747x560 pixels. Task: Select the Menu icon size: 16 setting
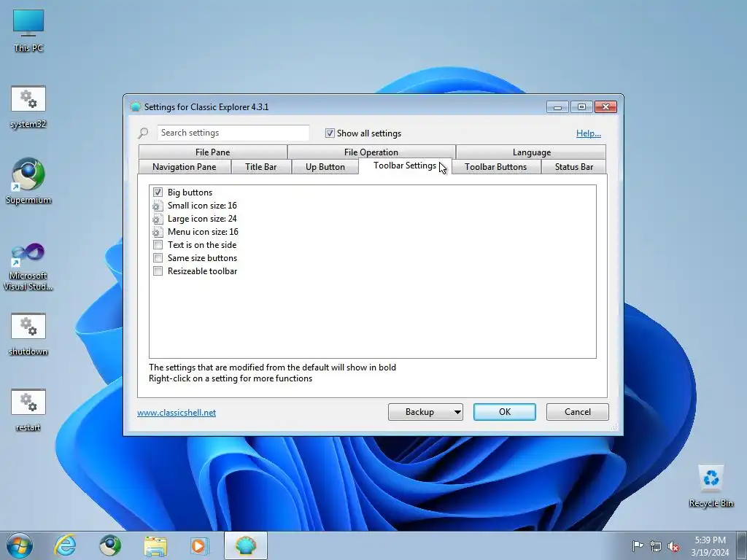(x=203, y=232)
